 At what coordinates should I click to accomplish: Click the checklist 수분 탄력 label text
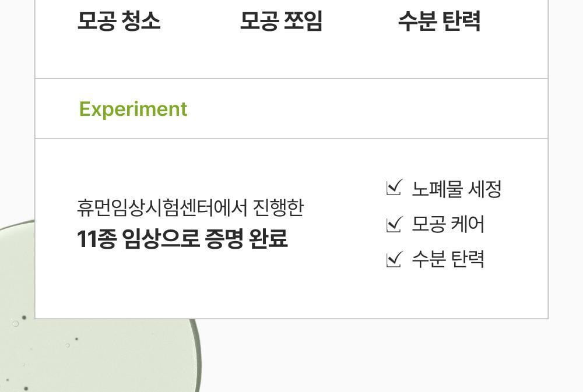[x=448, y=259]
